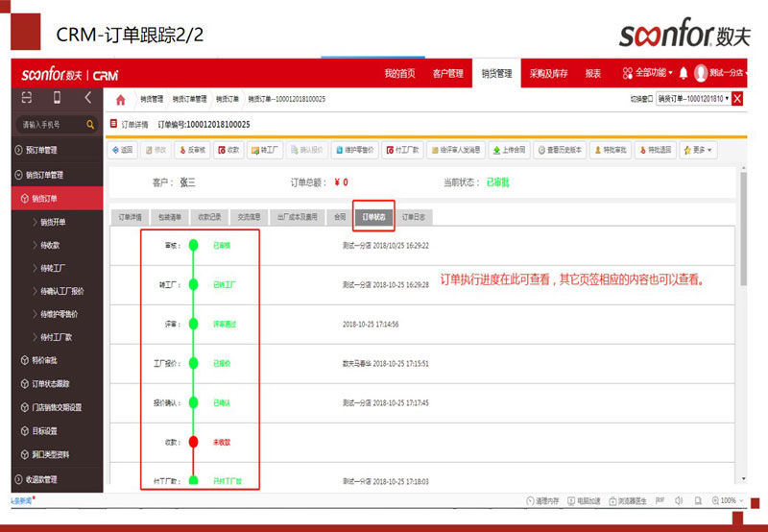The height and width of the screenshot is (532, 768).
Task: Click the home icon in breadcrumb bar
Action: [x=120, y=99]
